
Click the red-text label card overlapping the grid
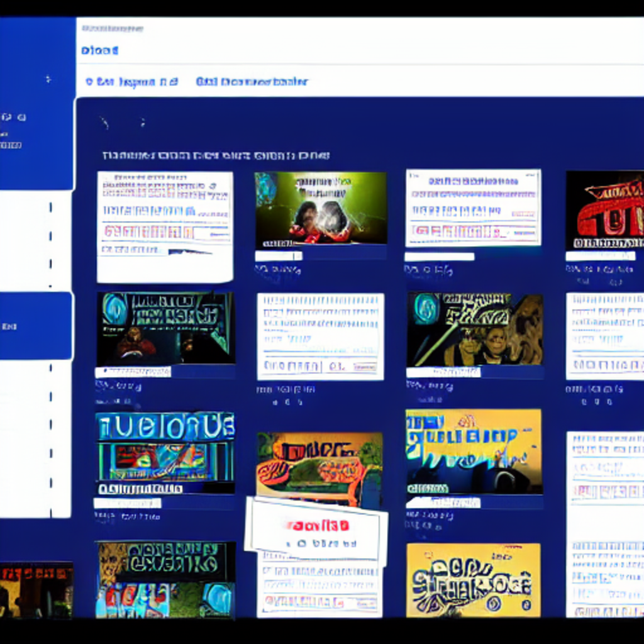point(316,531)
